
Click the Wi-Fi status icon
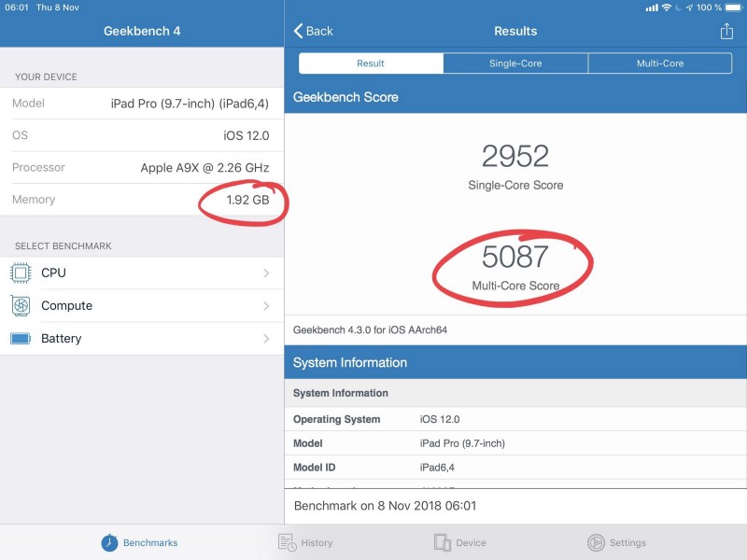click(667, 7)
